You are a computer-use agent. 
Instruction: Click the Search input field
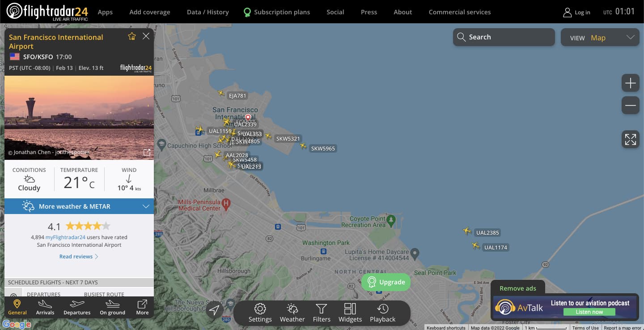[x=504, y=37]
